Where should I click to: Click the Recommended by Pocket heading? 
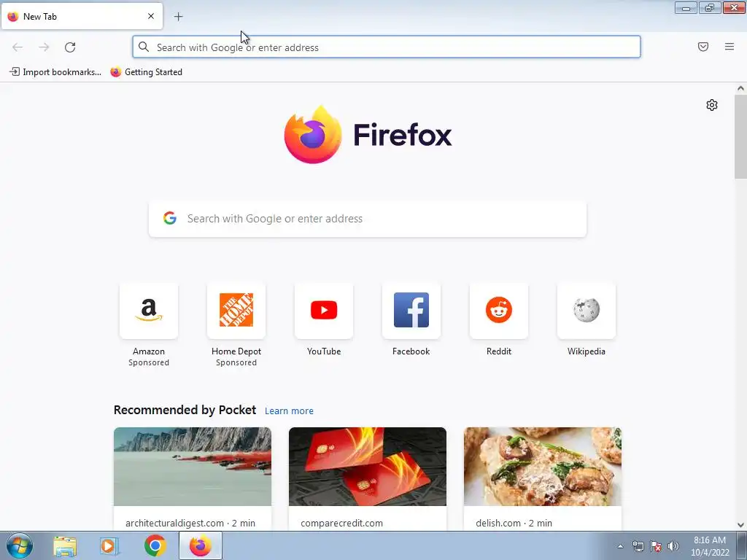tap(185, 410)
